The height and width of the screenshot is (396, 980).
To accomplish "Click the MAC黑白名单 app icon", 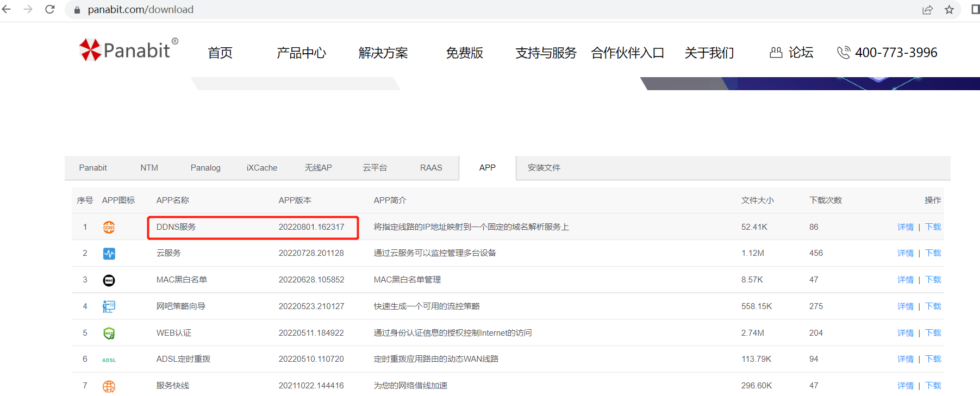I will 109,280.
